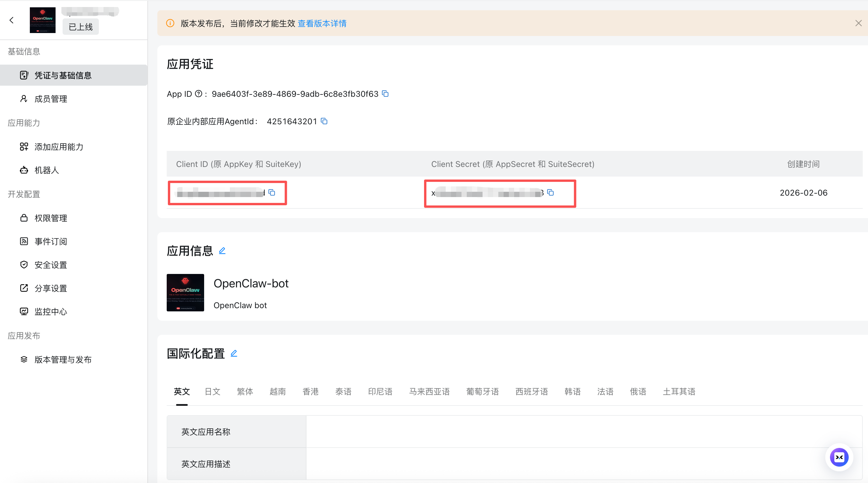Open 版本管理与发布 in the sidebar
This screenshot has width=868, height=483.
click(63, 359)
